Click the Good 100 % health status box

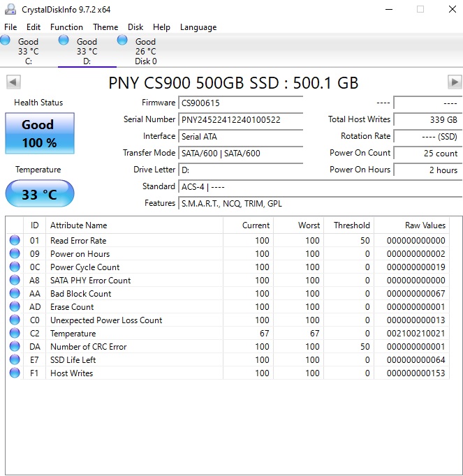pos(39,133)
